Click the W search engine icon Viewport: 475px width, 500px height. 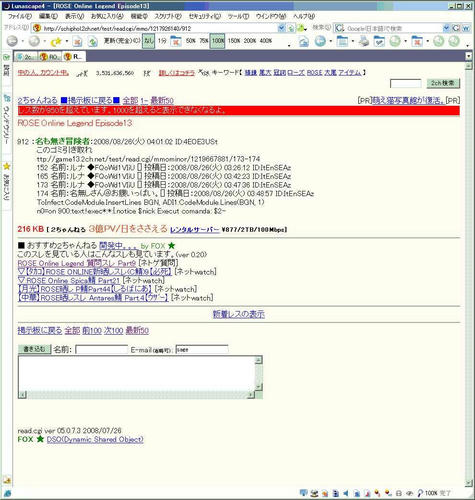coord(466,28)
